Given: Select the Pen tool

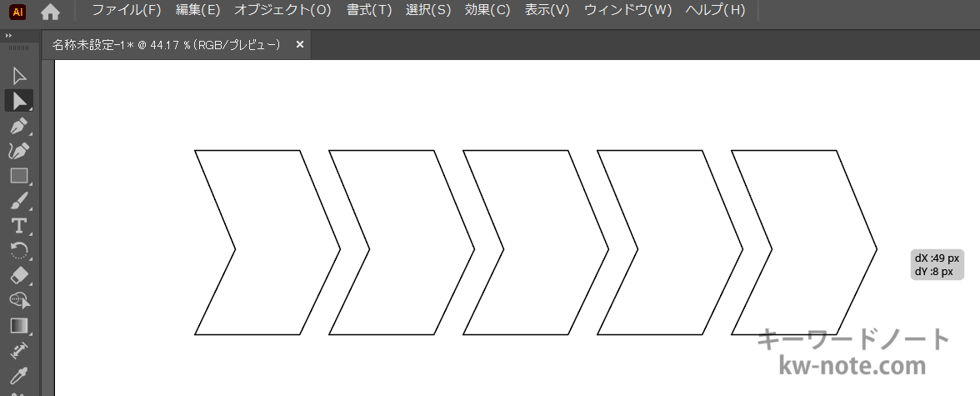Looking at the screenshot, I should pyautogui.click(x=19, y=125).
